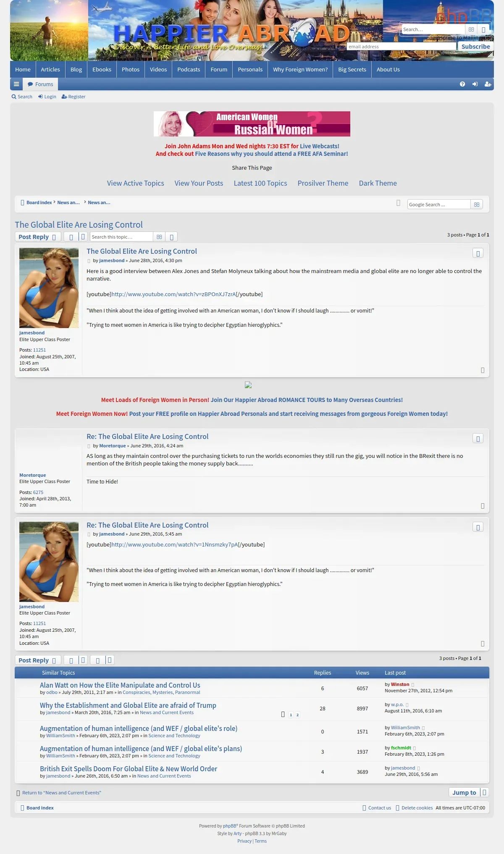Open the Home menu item

point(23,69)
